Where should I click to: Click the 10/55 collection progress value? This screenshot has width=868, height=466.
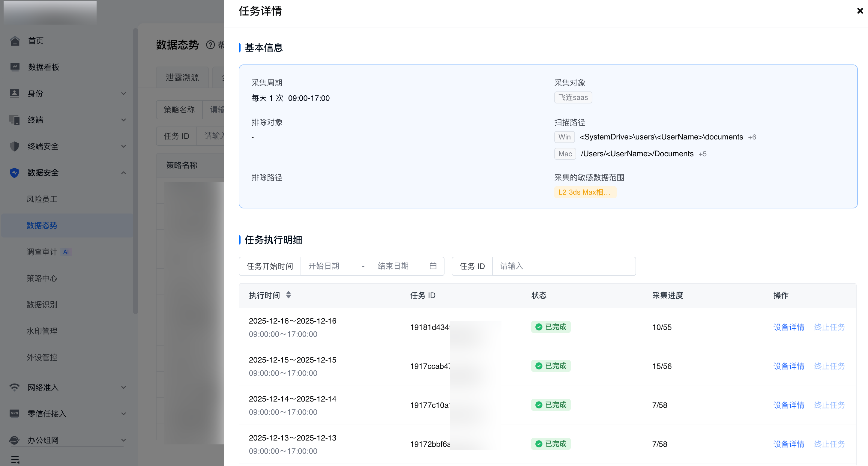[662, 327]
